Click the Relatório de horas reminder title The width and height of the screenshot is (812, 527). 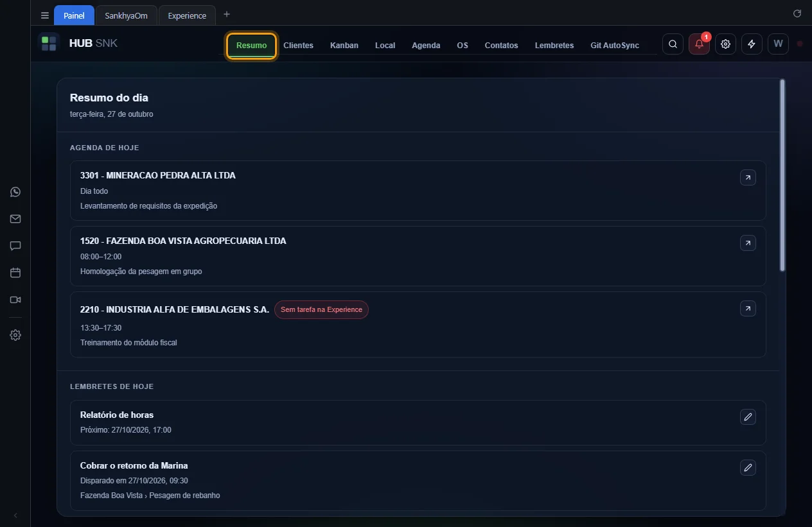pyautogui.click(x=117, y=415)
